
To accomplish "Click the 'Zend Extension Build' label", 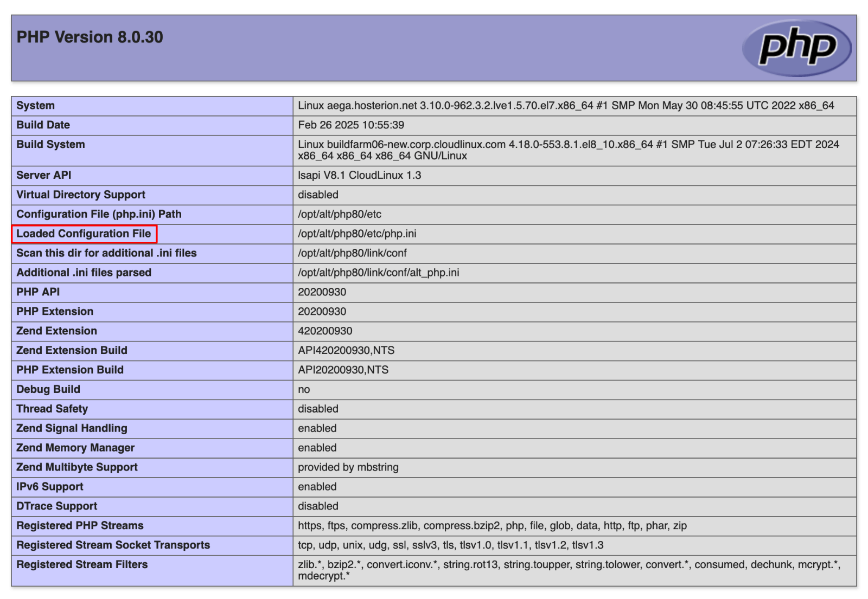I will (72, 351).
